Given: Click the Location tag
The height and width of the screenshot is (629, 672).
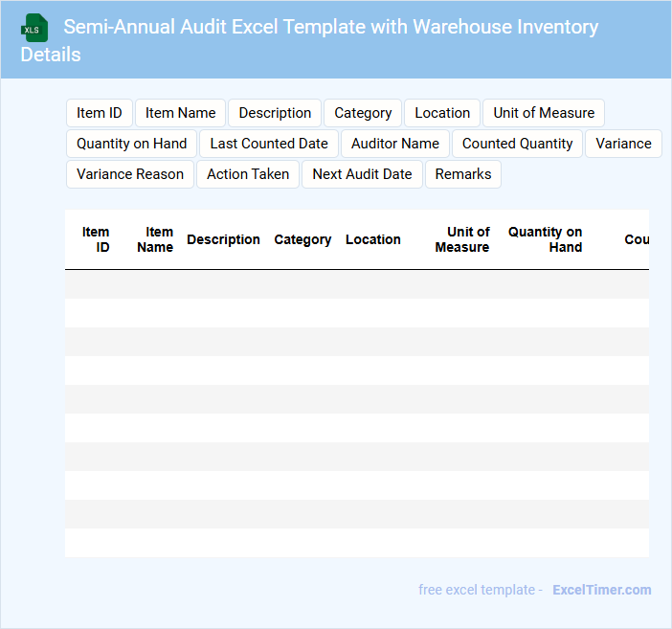Looking at the screenshot, I should point(442,113).
